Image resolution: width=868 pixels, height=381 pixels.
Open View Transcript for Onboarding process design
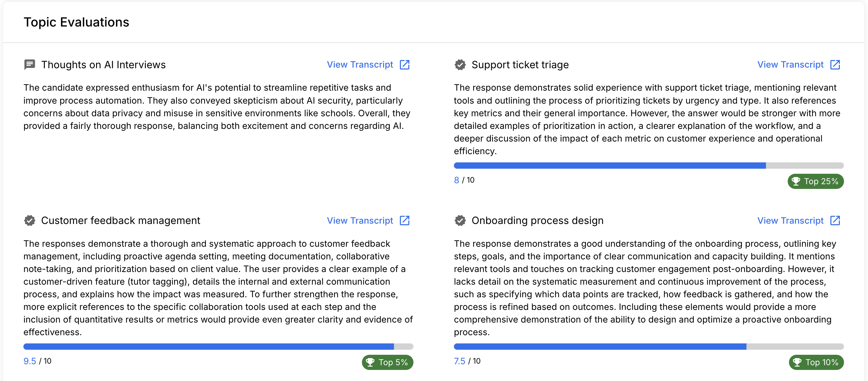790,220
